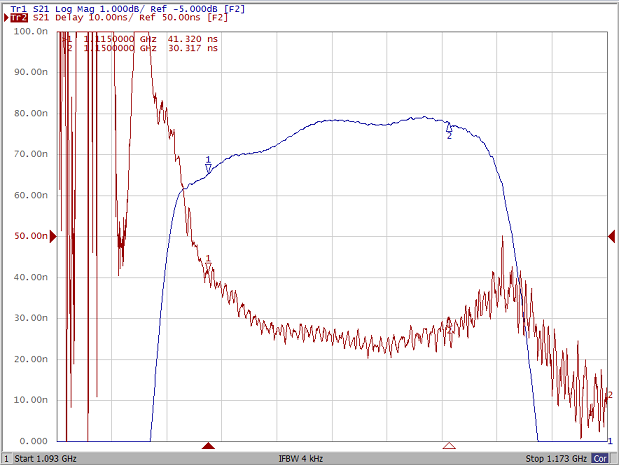The image size is (619, 465).
Task: Click the red trace end marker 2 at right edge
Action: coord(610,395)
